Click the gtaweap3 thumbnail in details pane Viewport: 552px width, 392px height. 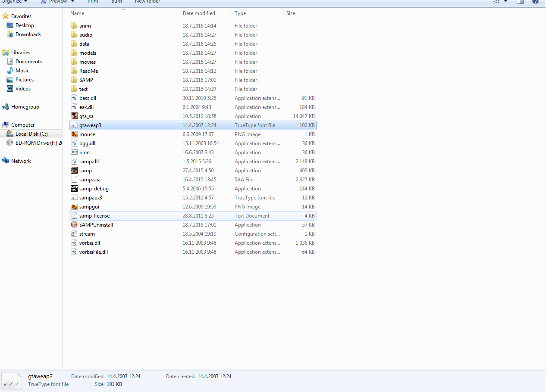point(12,381)
